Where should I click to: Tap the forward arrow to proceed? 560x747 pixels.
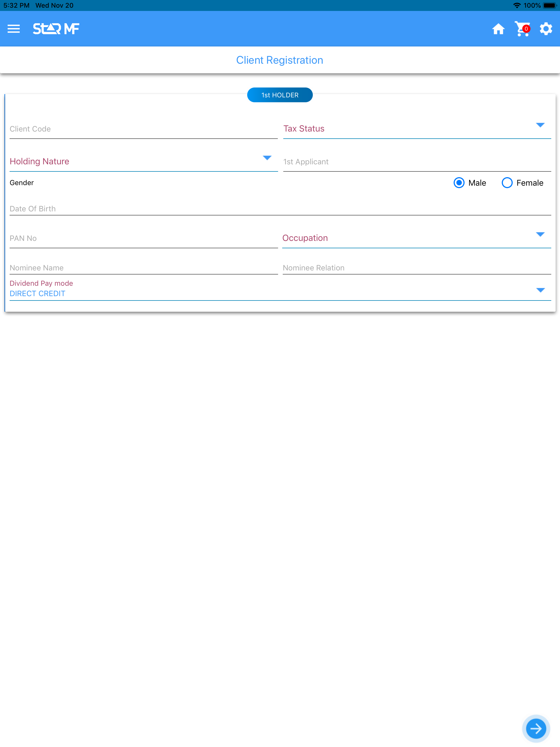(x=536, y=728)
